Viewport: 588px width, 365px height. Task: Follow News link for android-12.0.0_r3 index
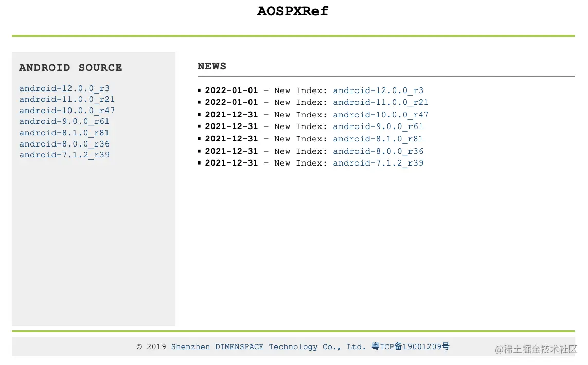point(378,90)
